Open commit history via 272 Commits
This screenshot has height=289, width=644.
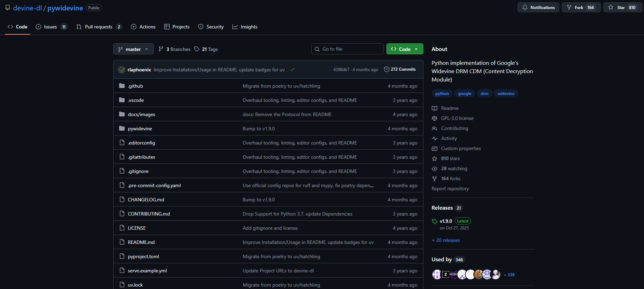[x=400, y=69]
